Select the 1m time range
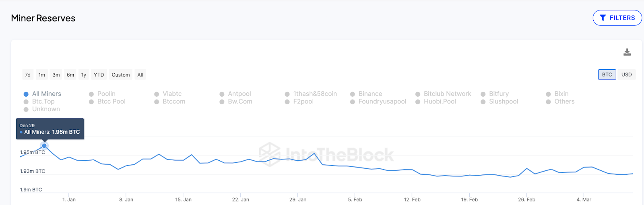 [x=42, y=75]
